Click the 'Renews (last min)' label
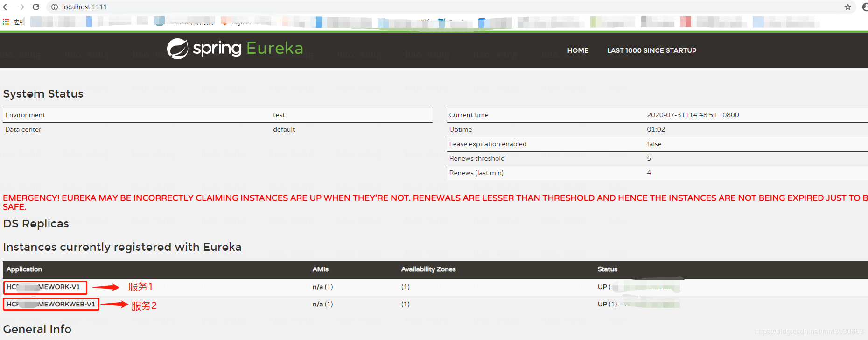This screenshot has width=868, height=340. [476, 173]
